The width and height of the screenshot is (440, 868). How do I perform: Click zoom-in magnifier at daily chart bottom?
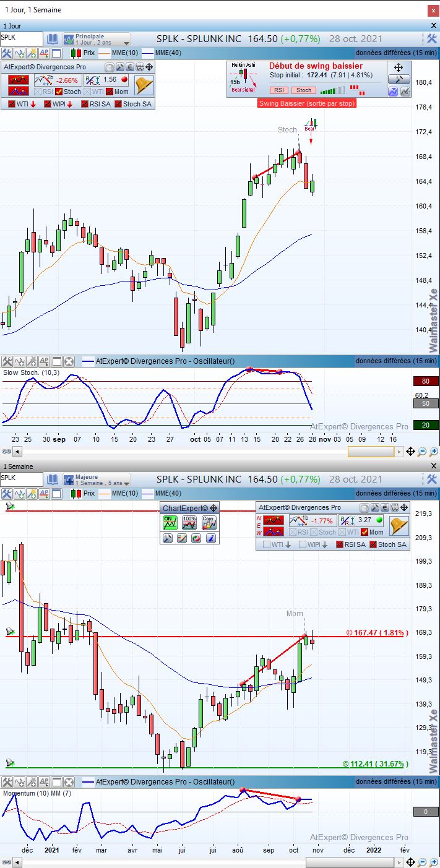click(x=433, y=452)
